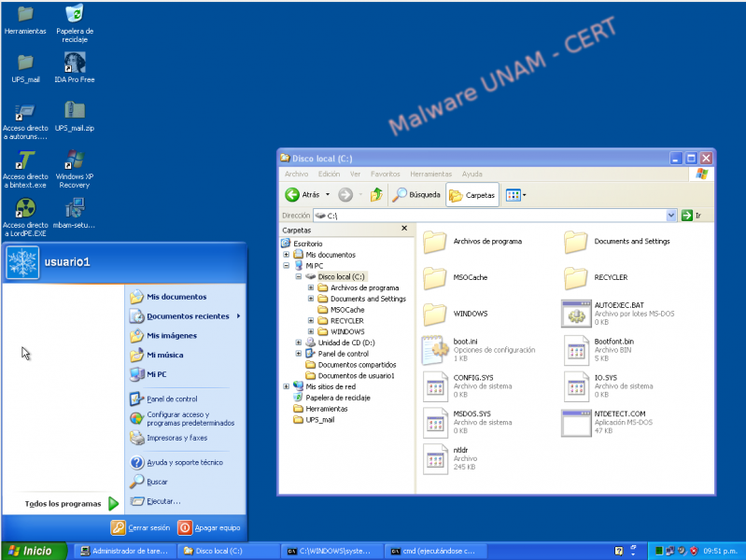This screenshot has width=746, height=560.
Task: Click the Apagar equipo button
Action: coord(209,527)
